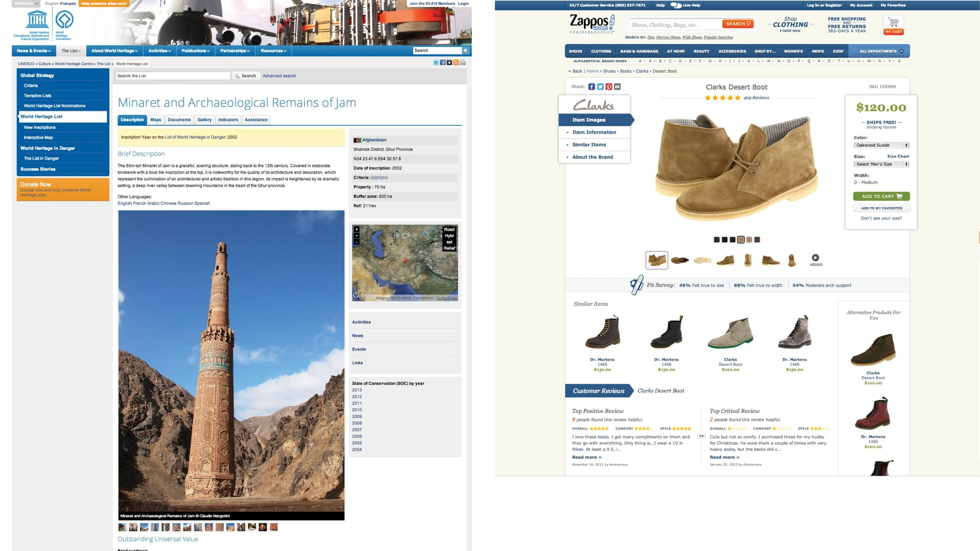Click magnifier icon in UNESCO top search bar
This screenshot has width=980, height=551.
(465, 51)
